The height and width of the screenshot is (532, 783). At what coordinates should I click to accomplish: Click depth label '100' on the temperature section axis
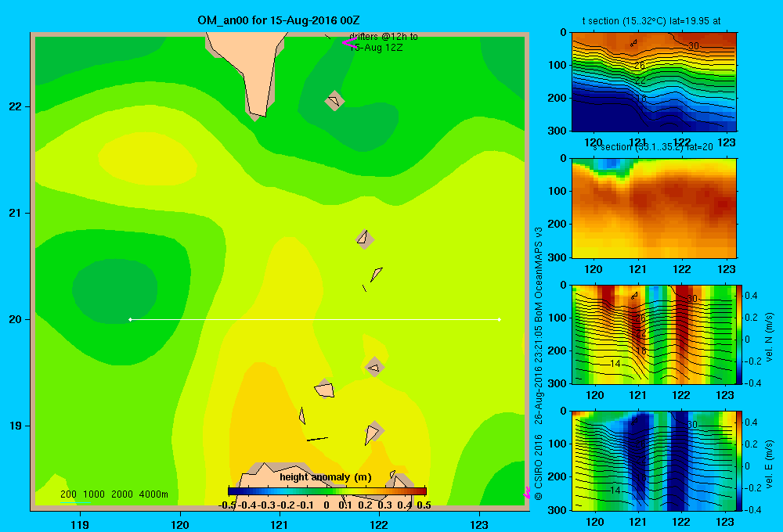coord(557,65)
